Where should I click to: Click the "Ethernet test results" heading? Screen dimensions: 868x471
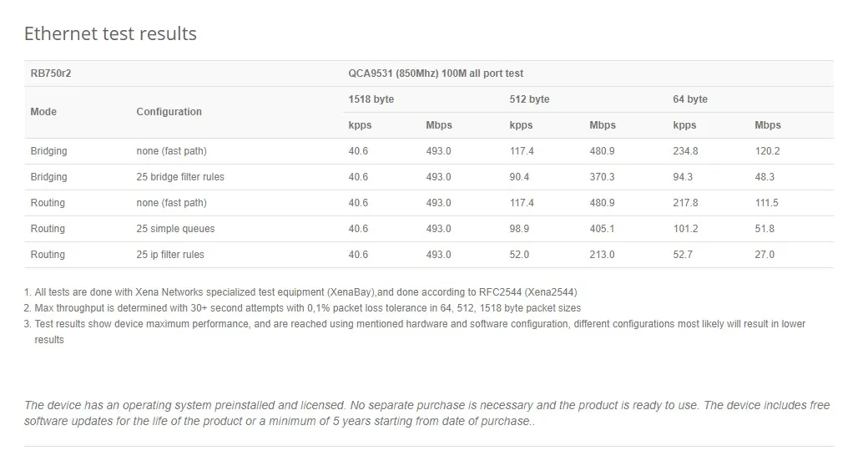click(110, 34)
